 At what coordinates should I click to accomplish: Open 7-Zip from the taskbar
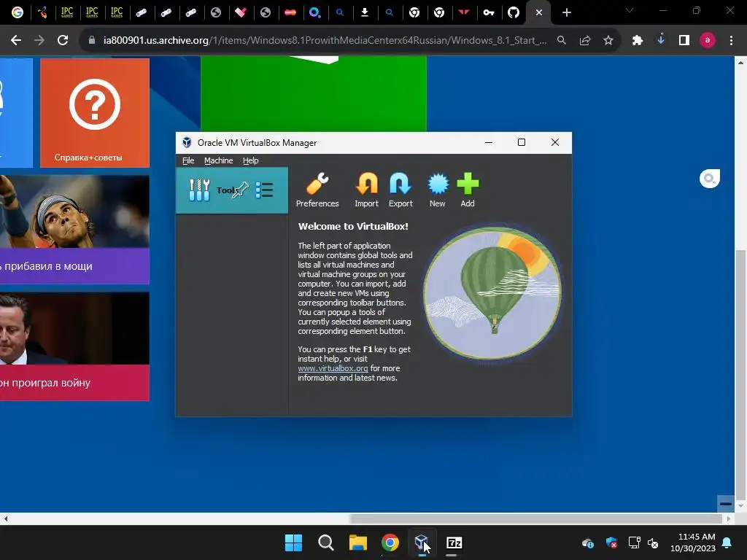(454, 542)
